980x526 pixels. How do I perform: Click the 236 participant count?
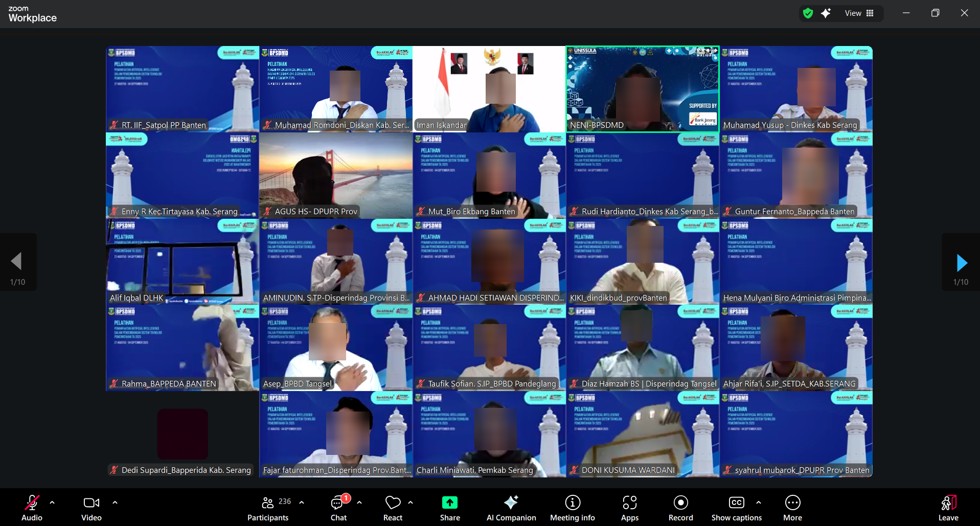[285, 501]
